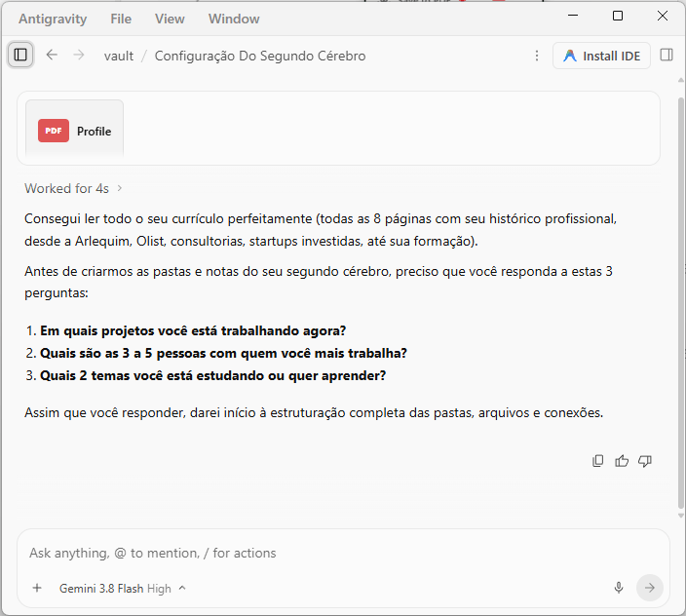The height and width of the screenshot is (616, 686).
Task: Add an attachment with the plus icon
Action: [x=37, y=588]
